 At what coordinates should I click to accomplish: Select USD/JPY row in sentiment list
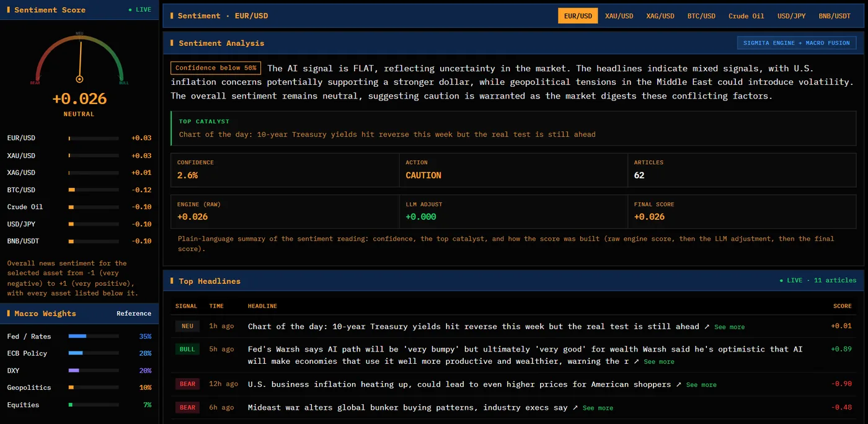tap(79, 224)
